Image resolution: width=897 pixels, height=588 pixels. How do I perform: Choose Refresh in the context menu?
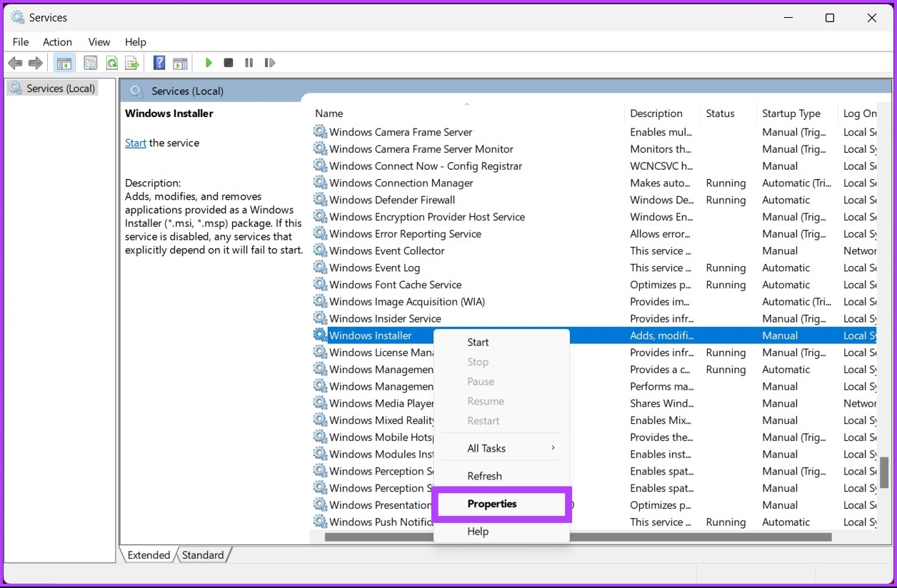[x=501, y=476]
